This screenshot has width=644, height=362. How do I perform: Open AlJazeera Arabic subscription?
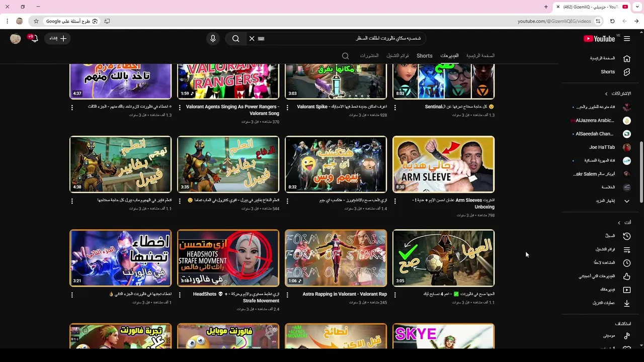(601, 121)
